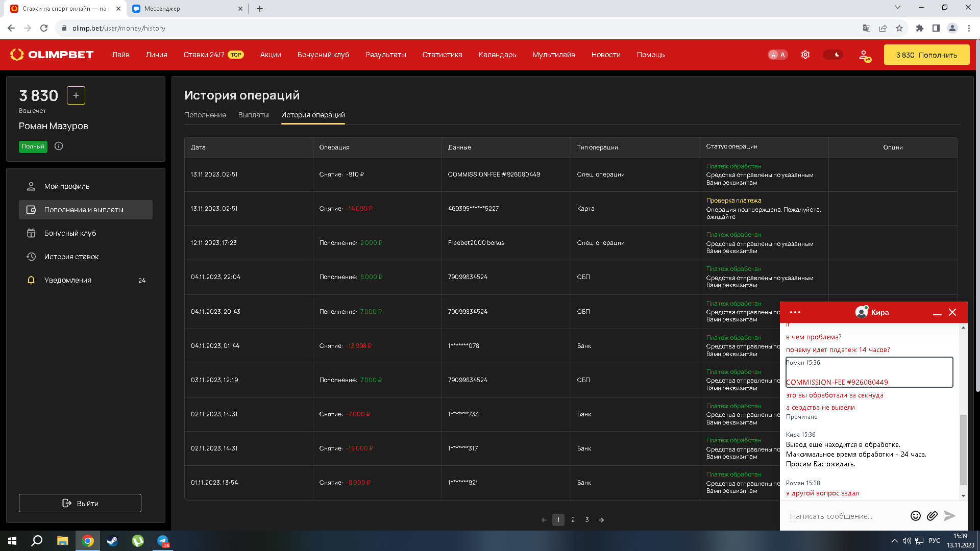Open Telegram from the taskbar
Viewport: 980px width, 551px height.
tap(163, 541)
